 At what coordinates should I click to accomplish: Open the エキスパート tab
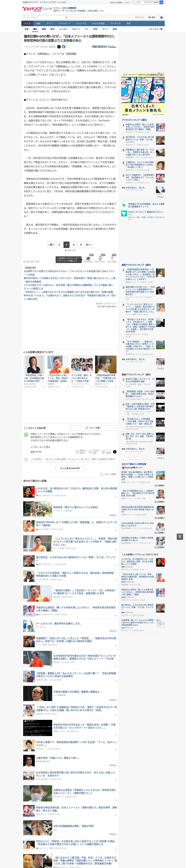[x=64, y=24]
